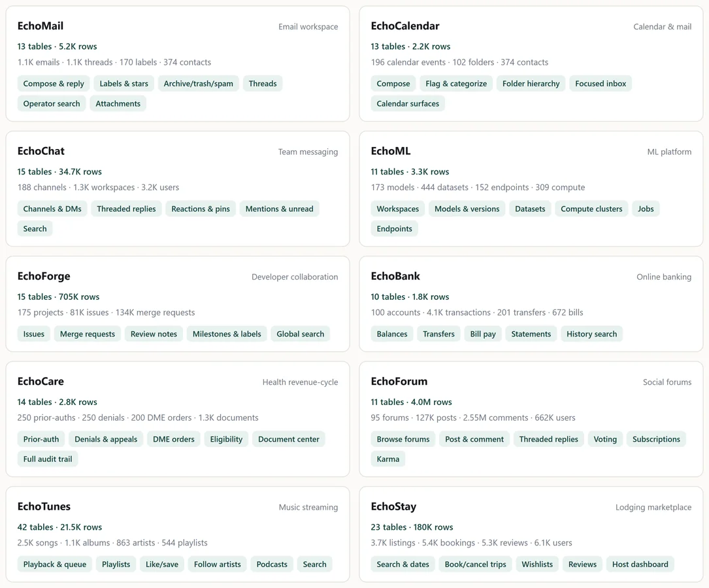Choose the Karma chip in EchoForum
709x588 pixels.
[388, 459]
